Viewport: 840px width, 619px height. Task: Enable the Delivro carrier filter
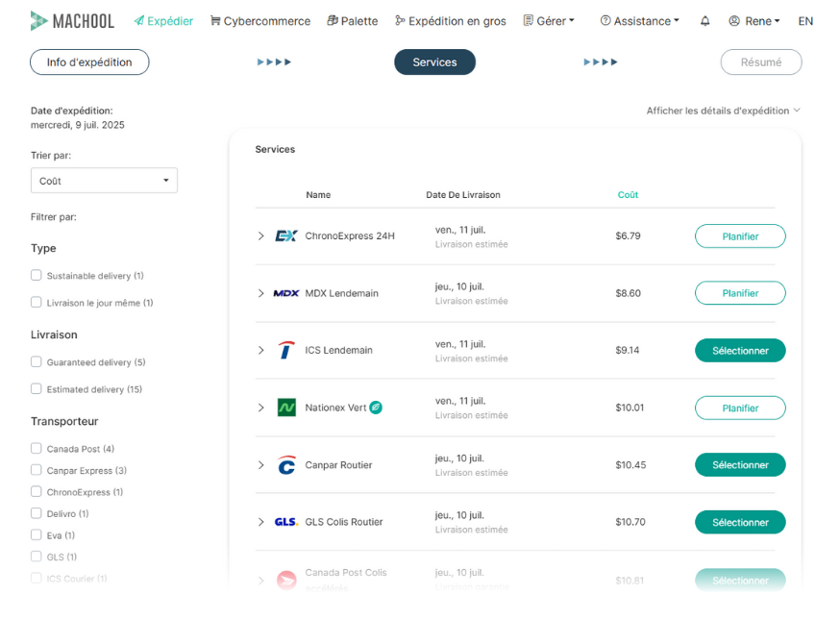coord(36,513)
